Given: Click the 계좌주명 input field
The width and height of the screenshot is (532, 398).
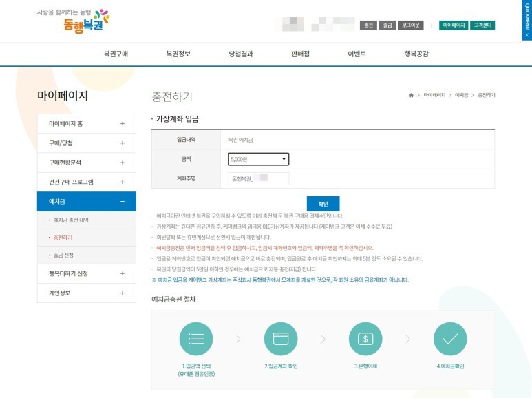Looking at the screenshot, I should 259,178.
